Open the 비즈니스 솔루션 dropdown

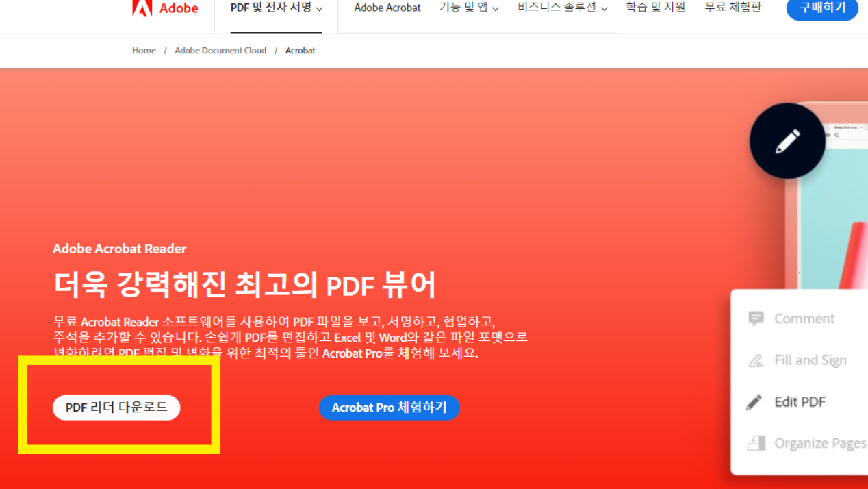click(561, 7)
